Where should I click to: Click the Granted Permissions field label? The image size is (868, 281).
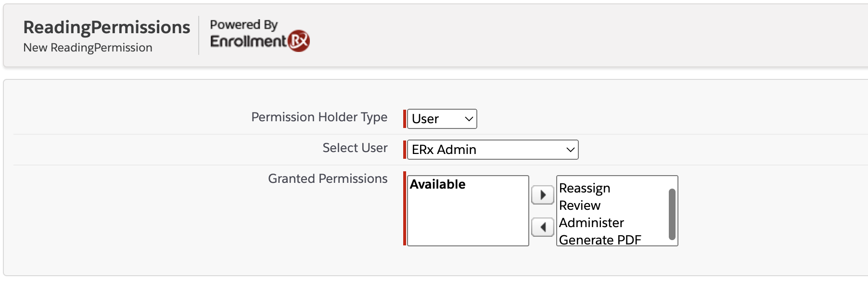(327, 179)
